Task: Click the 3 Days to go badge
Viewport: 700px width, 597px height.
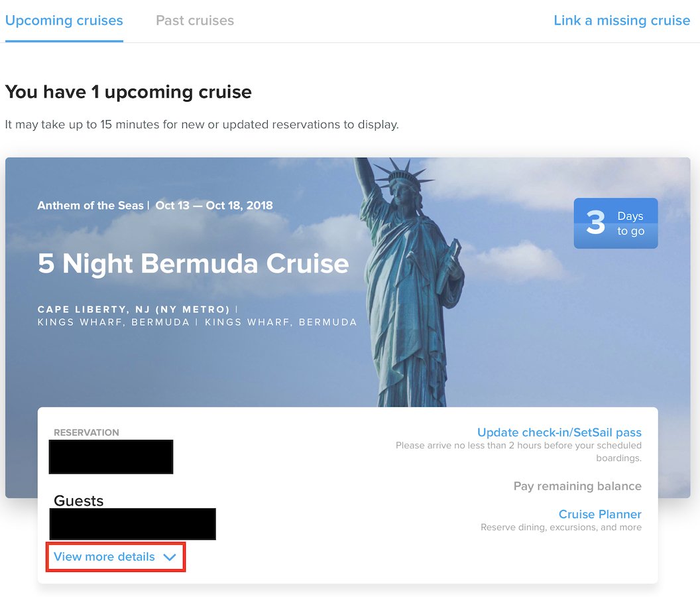Action: click(616, 224)
